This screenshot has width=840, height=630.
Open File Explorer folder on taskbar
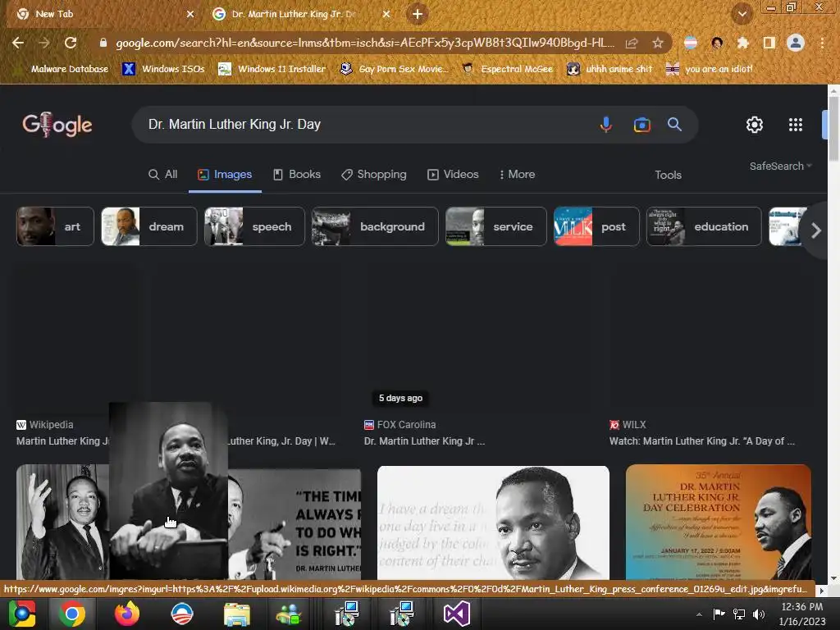coord(236,614)
